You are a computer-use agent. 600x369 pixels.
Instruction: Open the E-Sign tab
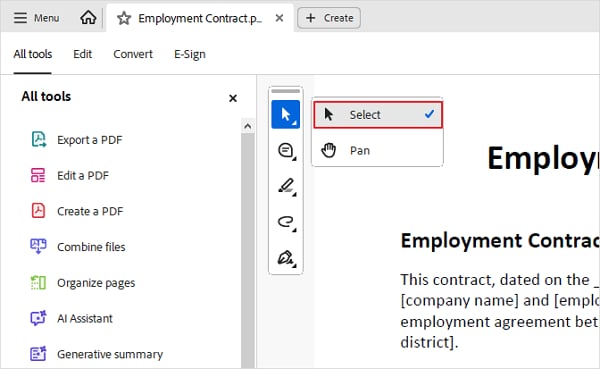[x=190, y=54]
